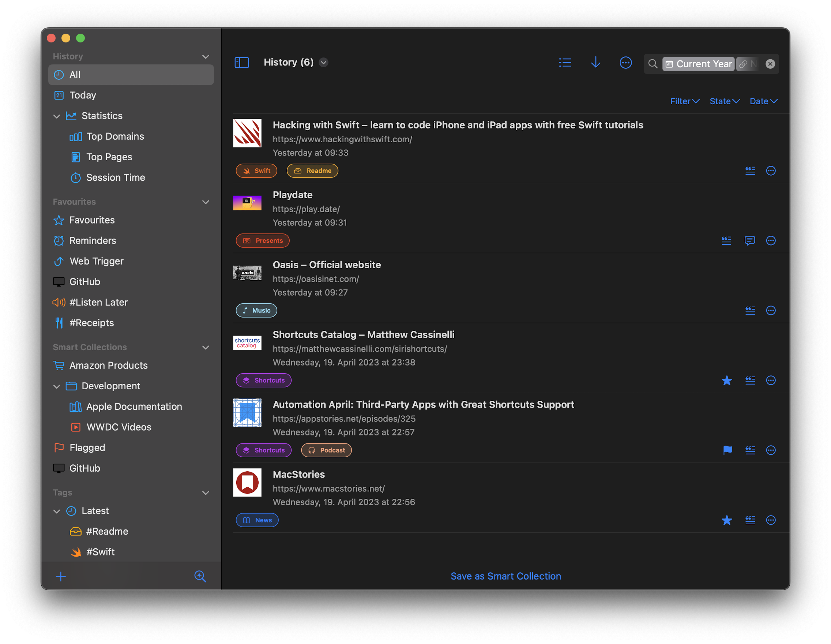Open the History title dropdown chevron

pos(323,63)
